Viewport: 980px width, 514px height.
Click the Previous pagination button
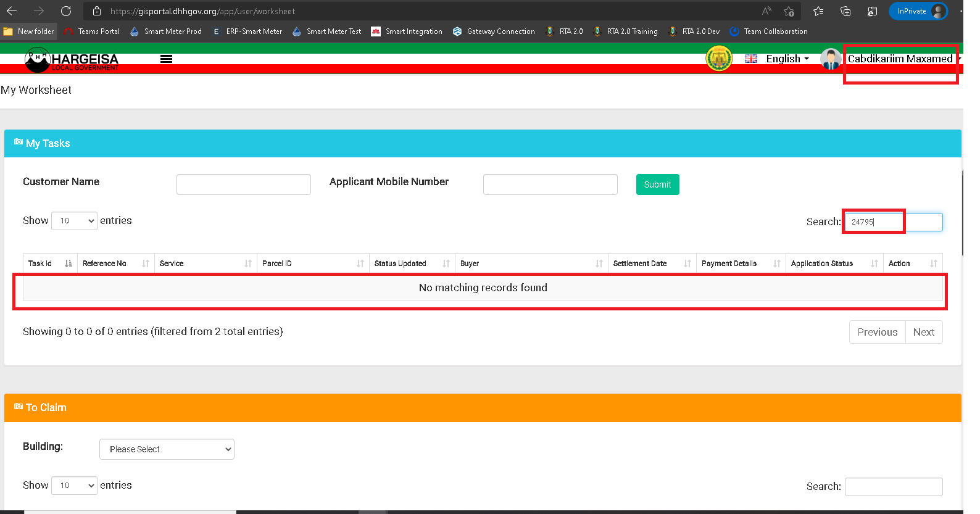(878, 332)
